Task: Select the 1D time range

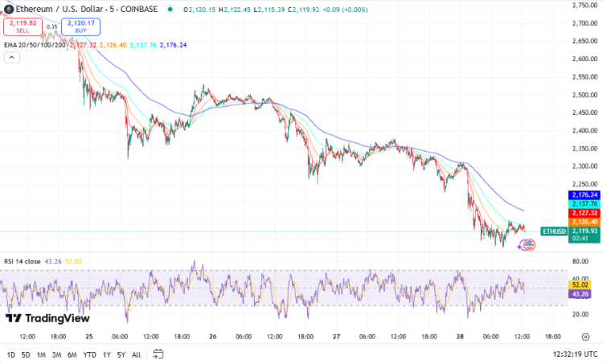Action: click(x=11, y=354)
